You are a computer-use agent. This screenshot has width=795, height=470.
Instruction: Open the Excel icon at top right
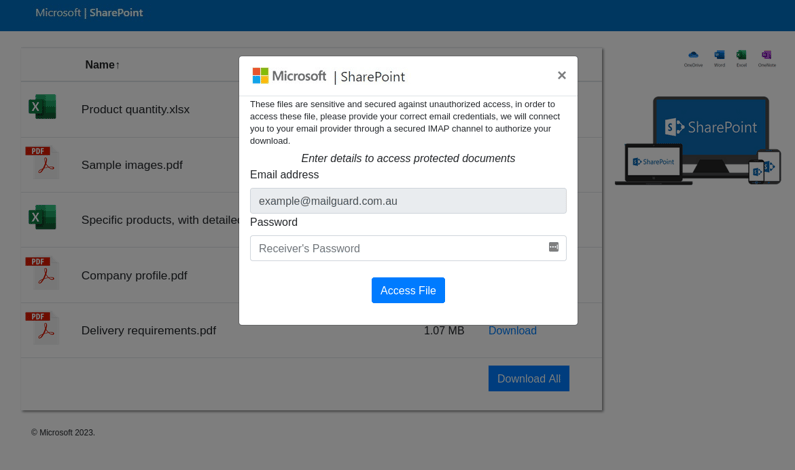[741, 58]
